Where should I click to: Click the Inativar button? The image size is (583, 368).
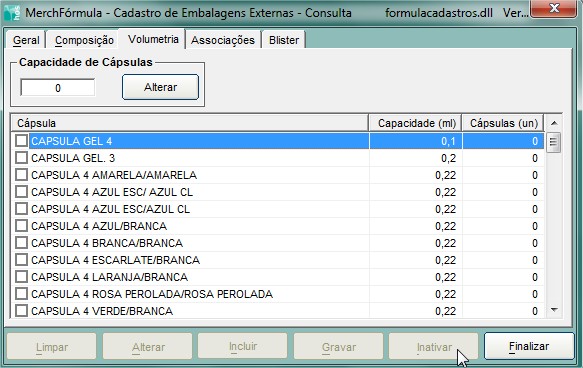(434, 346)
